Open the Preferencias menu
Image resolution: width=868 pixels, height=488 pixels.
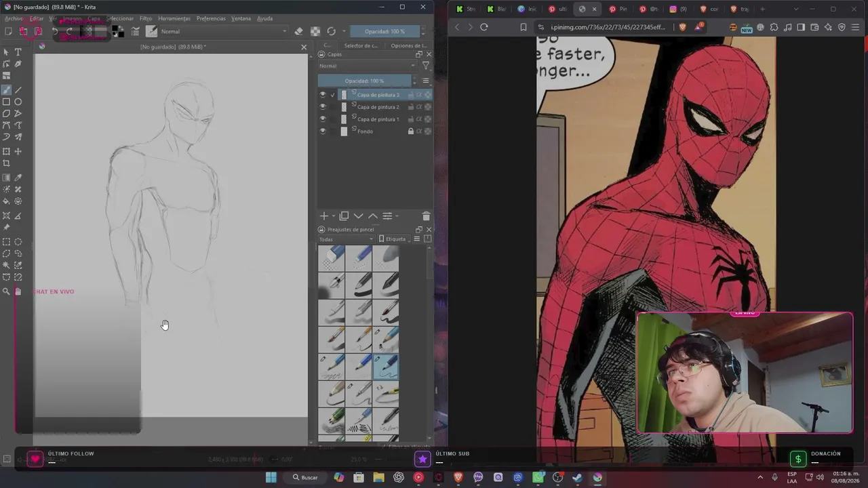[x=211, y=18]
